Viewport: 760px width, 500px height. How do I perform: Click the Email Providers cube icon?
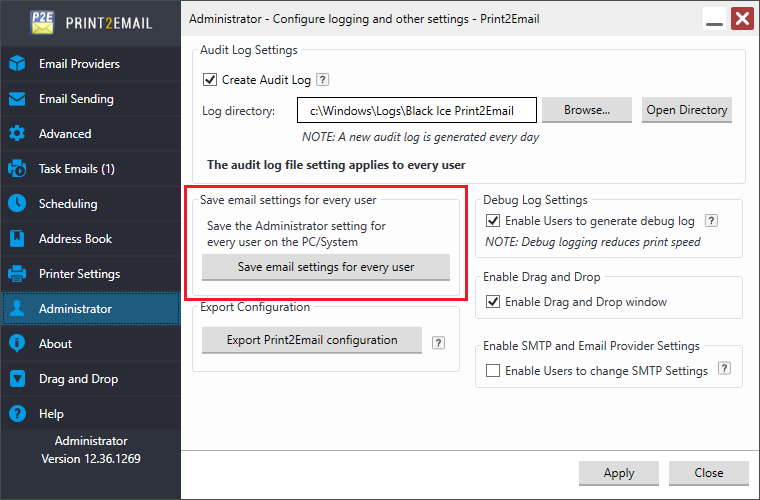click(x=17, y=63)
